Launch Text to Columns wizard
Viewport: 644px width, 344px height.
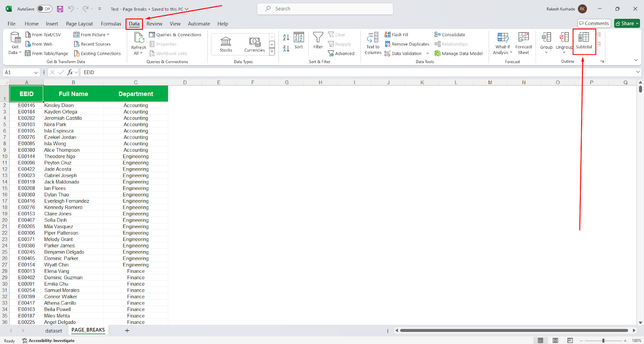click(x=373, y=43)
